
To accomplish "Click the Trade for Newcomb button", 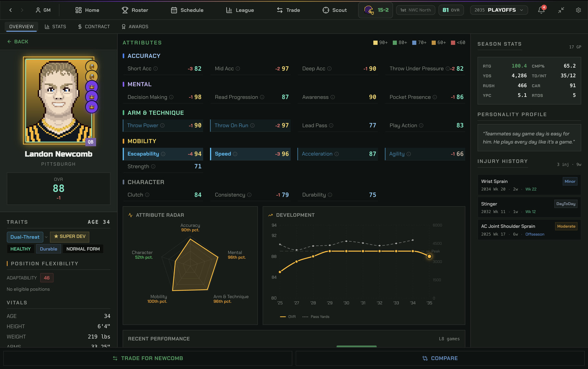I will pyautogui.click(x=148, y=358).
